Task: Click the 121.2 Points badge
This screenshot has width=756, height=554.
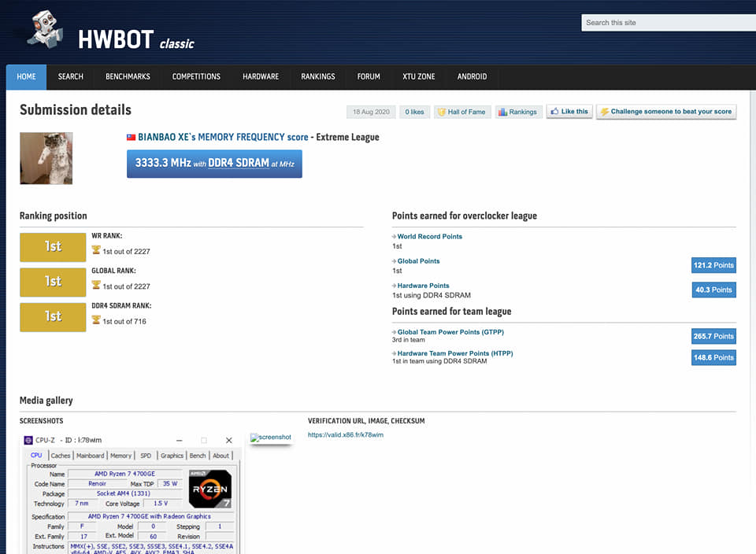Action: tap(713, 265)
